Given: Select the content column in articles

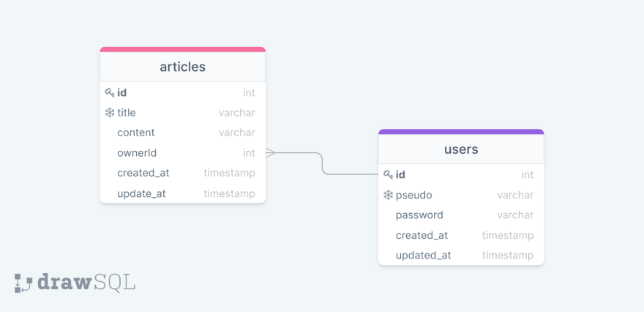Looking at the screenshot, I should (x=183, y=133).
